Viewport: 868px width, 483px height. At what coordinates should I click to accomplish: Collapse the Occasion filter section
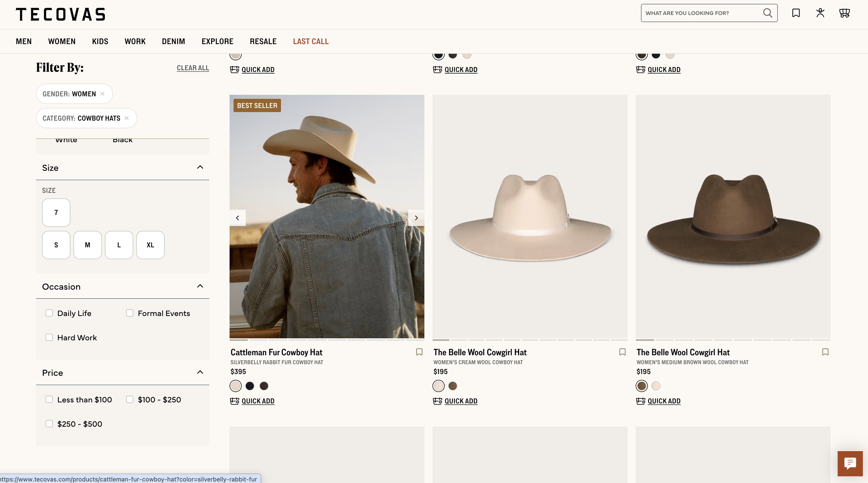pos(200,286)
